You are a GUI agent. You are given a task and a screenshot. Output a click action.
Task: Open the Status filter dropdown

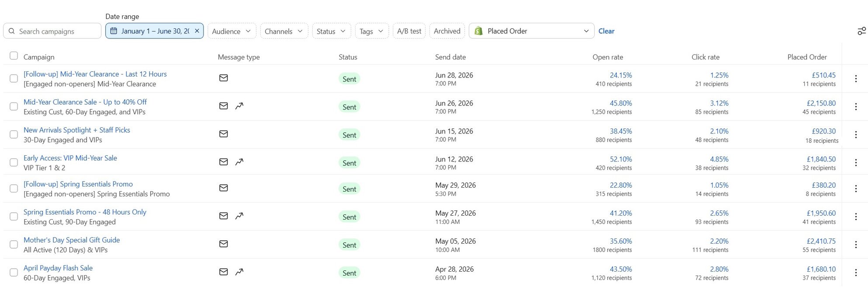pyautogui.click(x=331, y=31)
